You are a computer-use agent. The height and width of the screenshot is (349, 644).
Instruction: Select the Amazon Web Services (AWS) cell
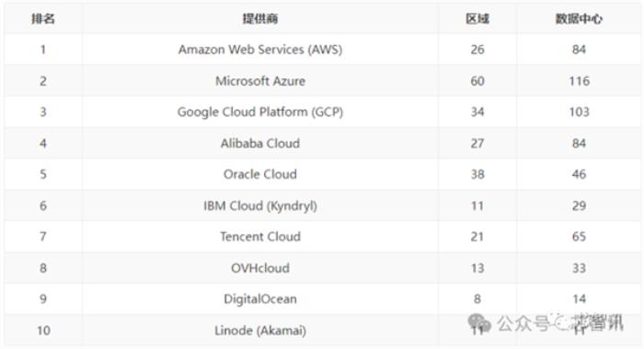(260, 50)
